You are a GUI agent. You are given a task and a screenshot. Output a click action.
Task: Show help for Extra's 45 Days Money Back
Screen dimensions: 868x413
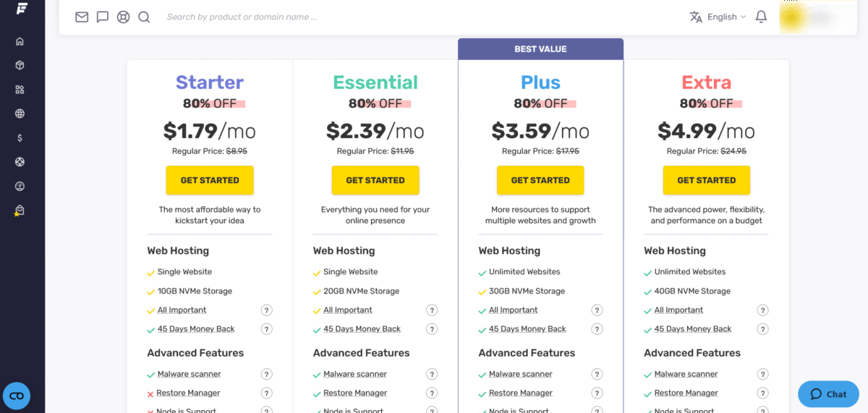pos(762,329)
